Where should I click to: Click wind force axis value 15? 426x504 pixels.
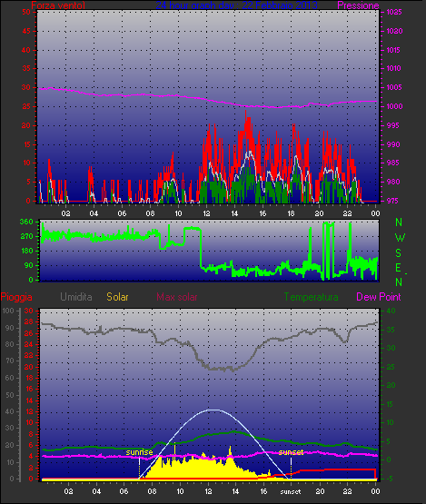tap(26, 144)
